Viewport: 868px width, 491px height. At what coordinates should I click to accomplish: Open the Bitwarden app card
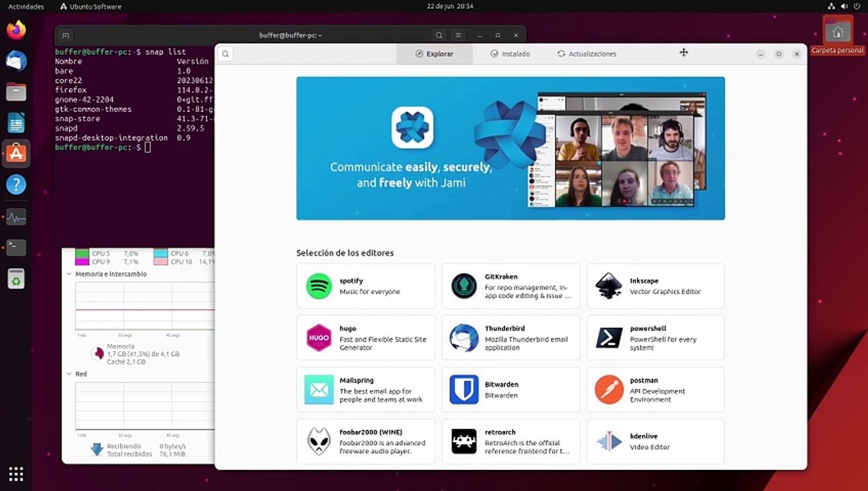point(510,389)
